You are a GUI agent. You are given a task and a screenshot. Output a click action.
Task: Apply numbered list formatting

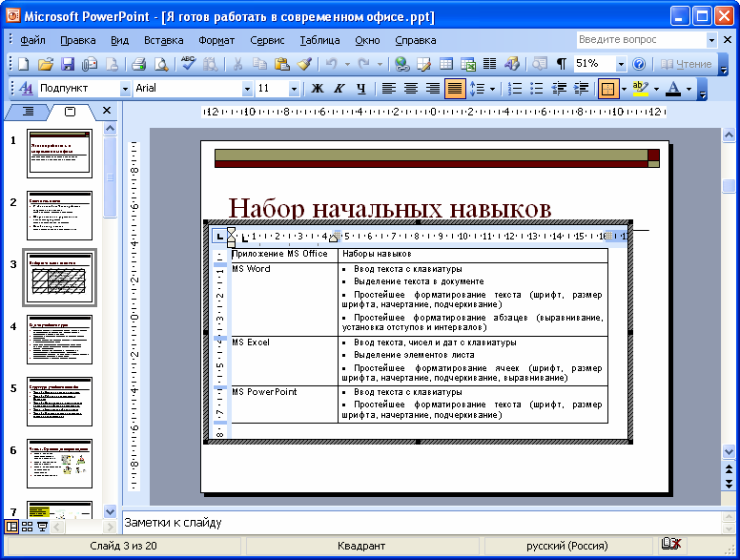tap(514, 89)
